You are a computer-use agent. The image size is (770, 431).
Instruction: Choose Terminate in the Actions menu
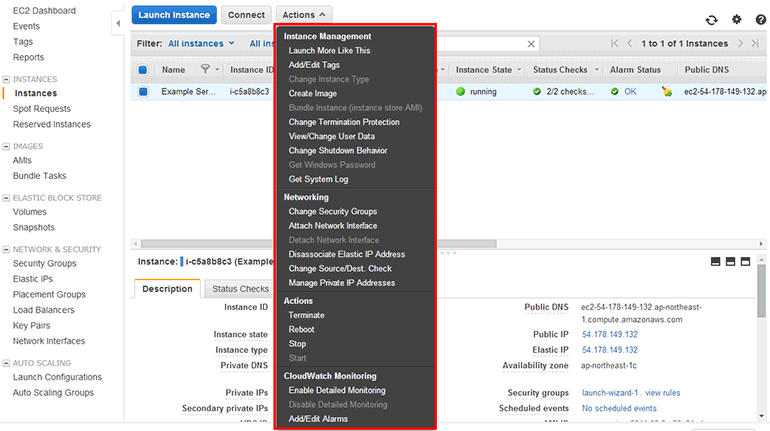[x=306, y=315]
